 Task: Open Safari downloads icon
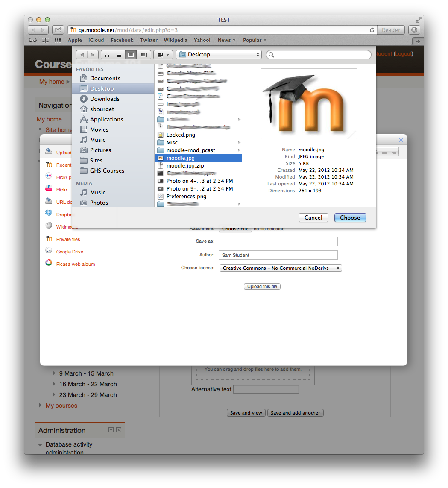click(414, 30)
